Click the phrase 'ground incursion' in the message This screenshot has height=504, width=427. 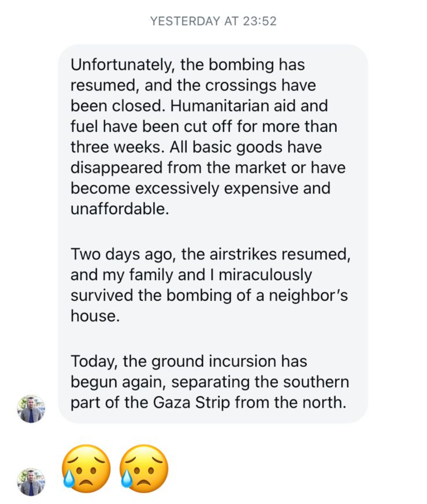214,361
